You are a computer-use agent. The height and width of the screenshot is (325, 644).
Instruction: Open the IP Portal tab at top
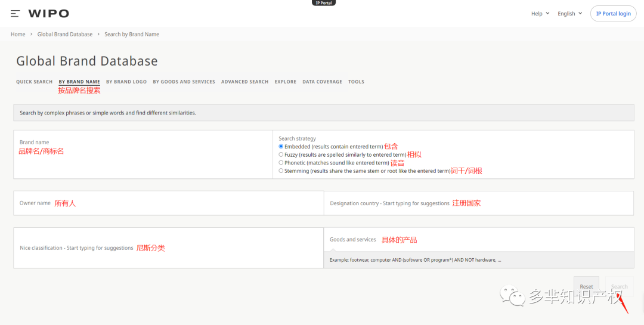point(324,3)
